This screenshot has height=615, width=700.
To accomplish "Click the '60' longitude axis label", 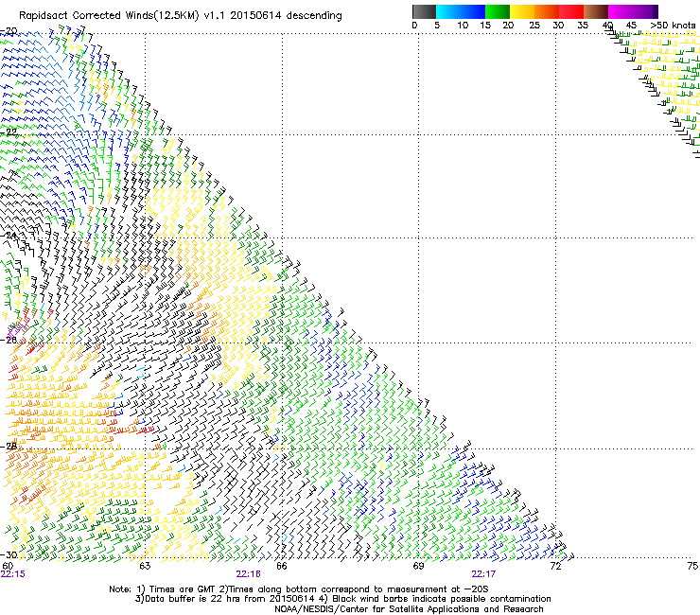I will pos(8,566).
